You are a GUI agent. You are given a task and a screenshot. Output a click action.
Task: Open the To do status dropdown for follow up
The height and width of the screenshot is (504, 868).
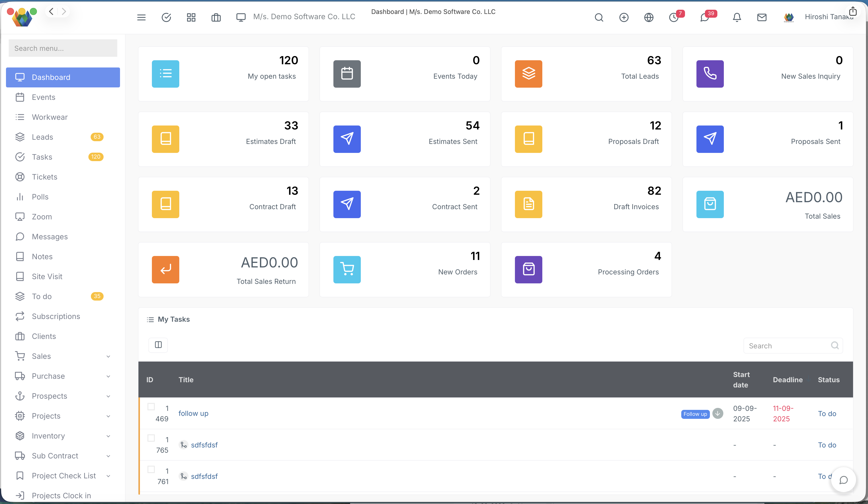[x=827, y=413]
